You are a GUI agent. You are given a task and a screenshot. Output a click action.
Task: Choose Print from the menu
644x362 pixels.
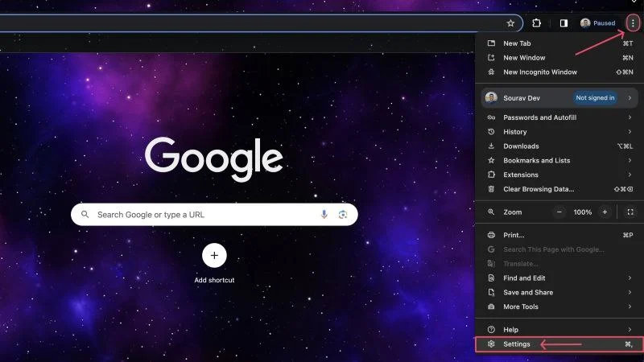tap(559, 235)
